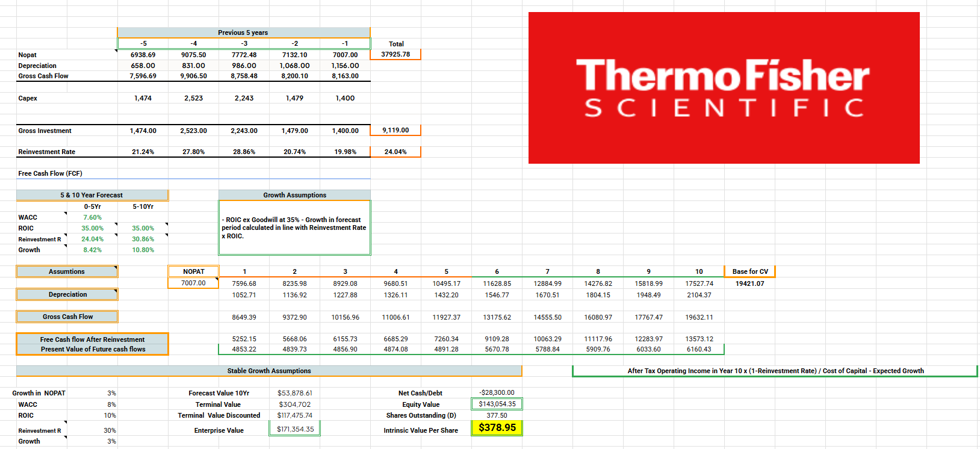Click the 0-5Yr Growth value 8.42%
980x449 pixels.
(92, 250)
